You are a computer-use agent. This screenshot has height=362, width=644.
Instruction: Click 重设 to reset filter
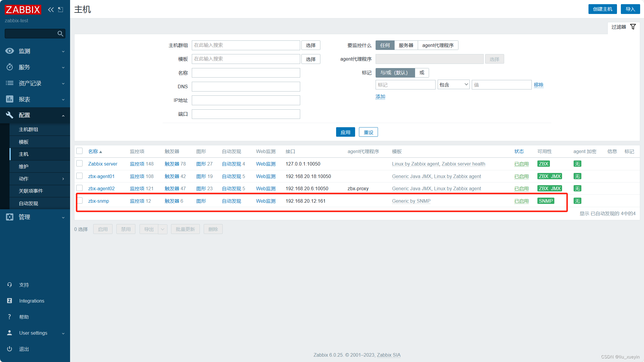368,132
